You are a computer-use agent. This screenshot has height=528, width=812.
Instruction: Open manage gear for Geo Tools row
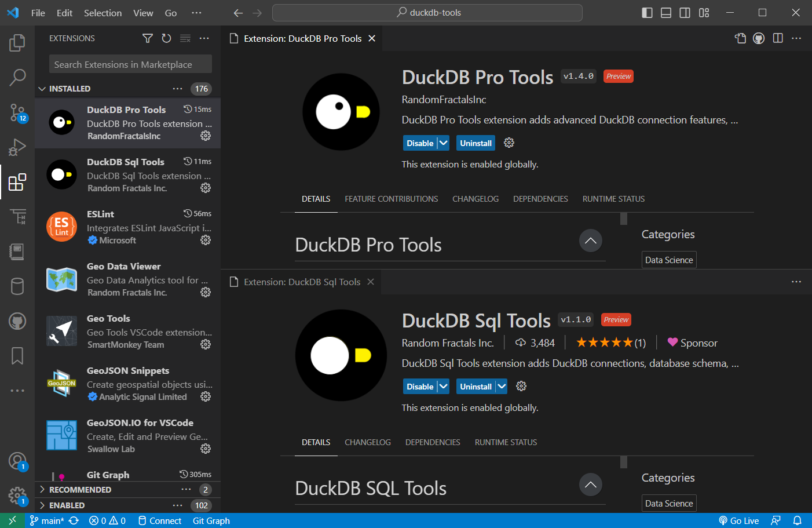[206, 344]
